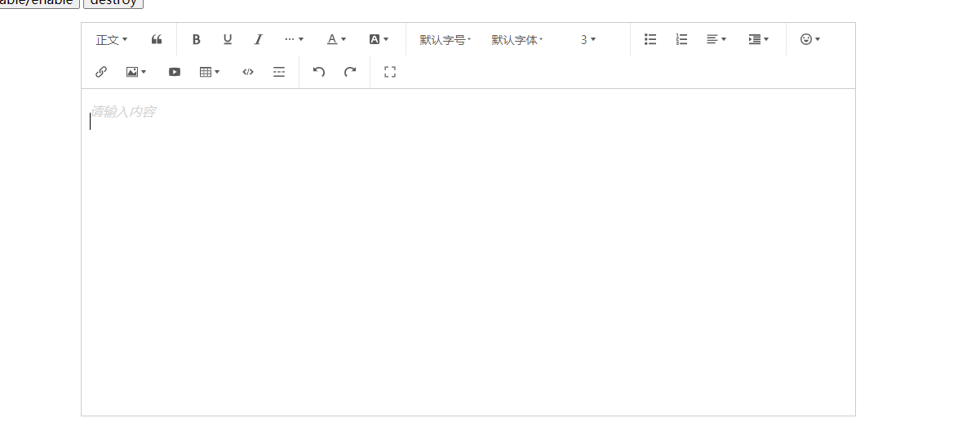This screenshot has width=980, height=427.
Task: Undo the last edit
Action: point(319,72)
